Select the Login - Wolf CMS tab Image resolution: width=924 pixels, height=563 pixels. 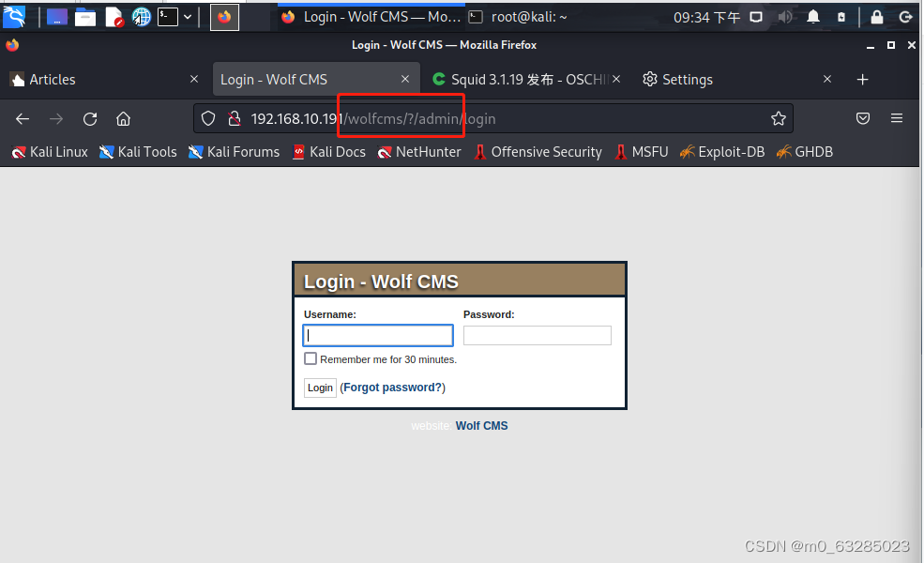(316, 79)
